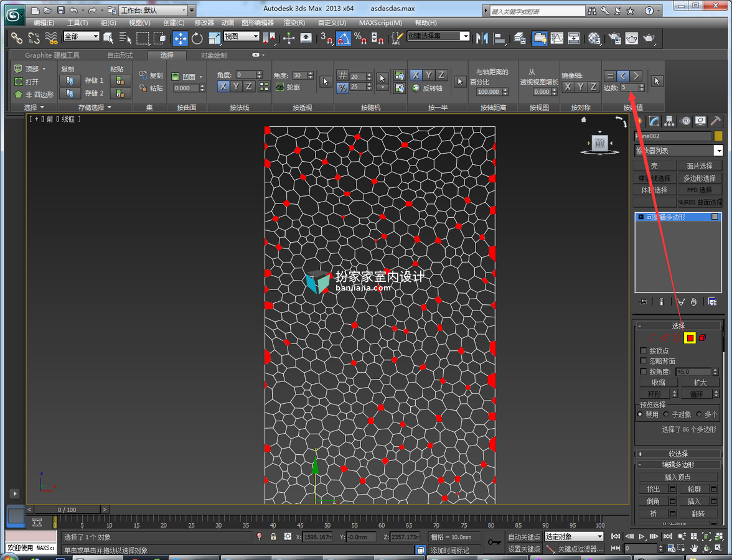Select the Polygon sub-object level icon
The image size is (732, 560).
[x=690, y=338]
